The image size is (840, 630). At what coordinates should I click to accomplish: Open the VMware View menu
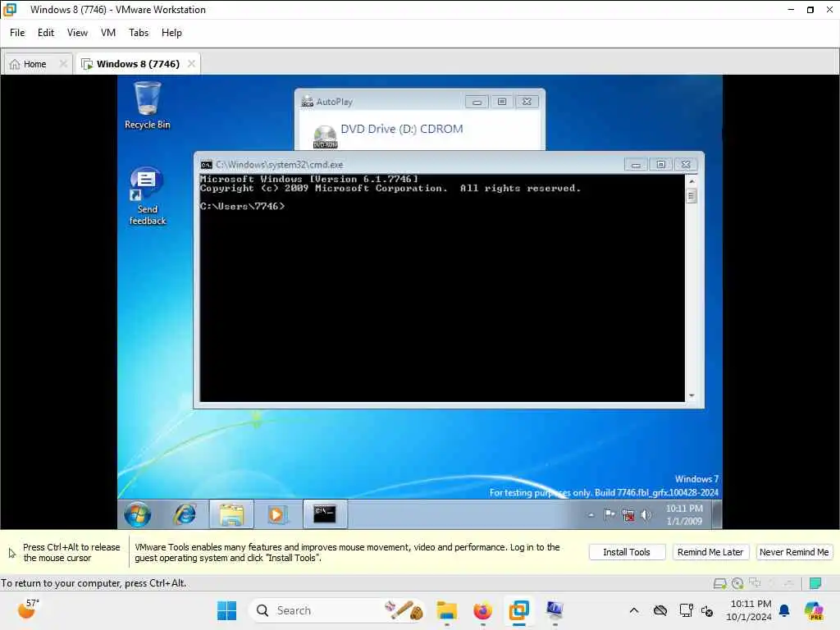tap(77, 33)
